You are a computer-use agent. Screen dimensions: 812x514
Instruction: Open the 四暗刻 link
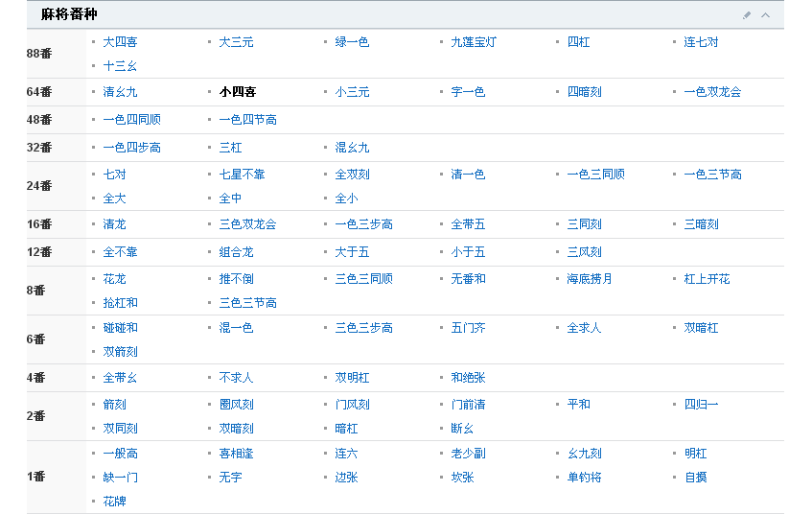(x=584, y=92)
